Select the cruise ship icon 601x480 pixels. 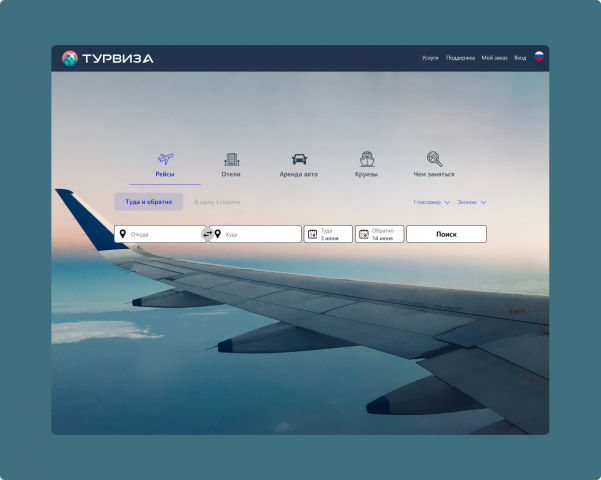pyautogui.click(x=367, y=159)
